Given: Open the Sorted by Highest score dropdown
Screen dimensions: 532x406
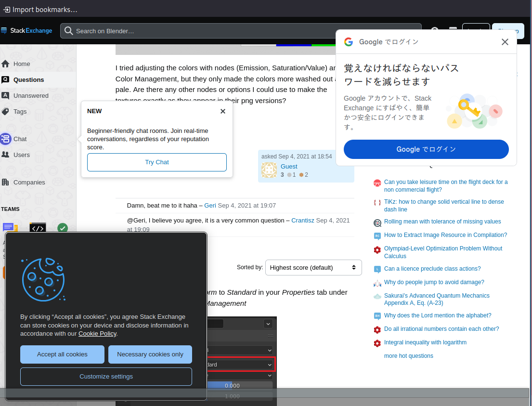Looking at the screenshot, I should 313,267.
